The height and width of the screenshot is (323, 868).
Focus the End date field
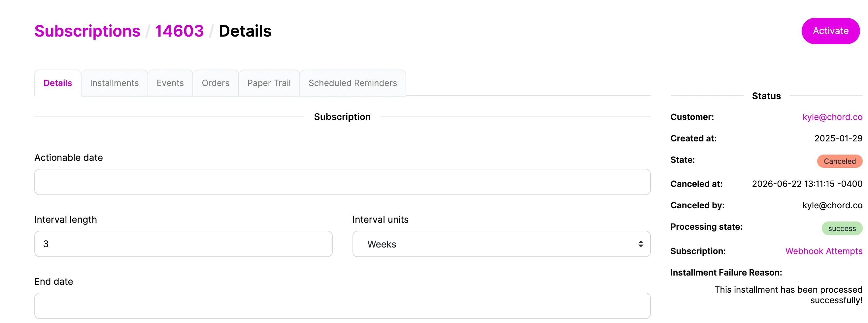coord(342,306)
